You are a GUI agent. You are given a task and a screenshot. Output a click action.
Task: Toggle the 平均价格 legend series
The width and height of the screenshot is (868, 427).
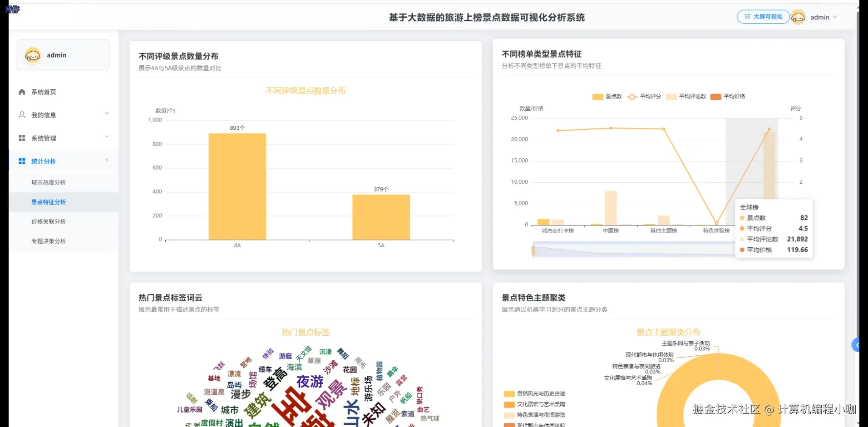[x=728, y=97]
